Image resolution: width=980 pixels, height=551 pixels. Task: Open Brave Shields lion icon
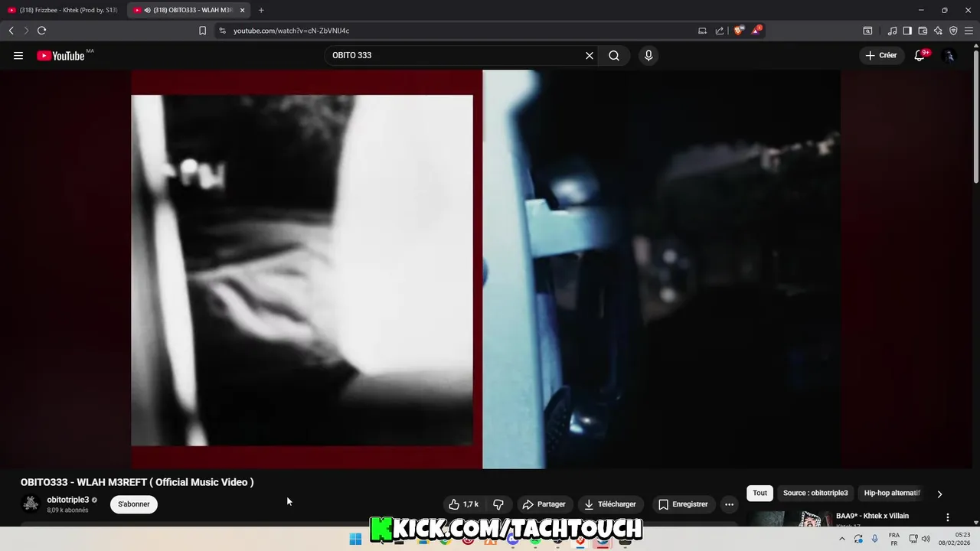[739, 31]
